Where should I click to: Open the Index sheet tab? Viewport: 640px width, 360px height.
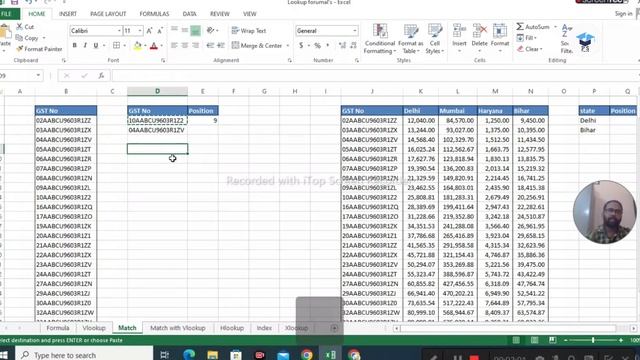click(264, 328)
